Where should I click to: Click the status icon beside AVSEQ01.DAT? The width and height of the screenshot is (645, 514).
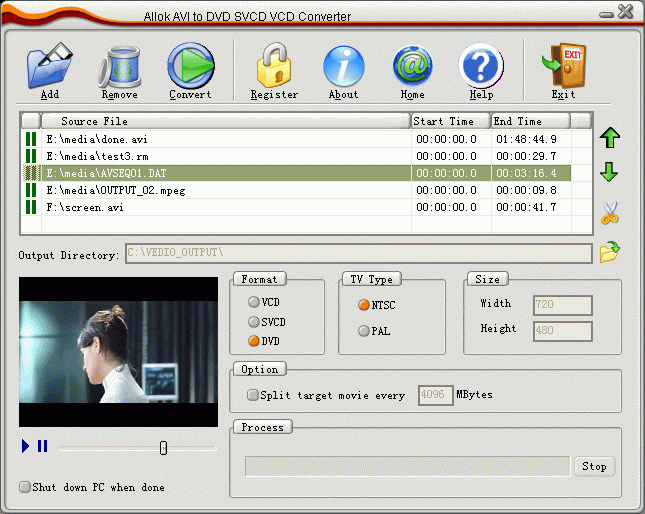[31, 173]
